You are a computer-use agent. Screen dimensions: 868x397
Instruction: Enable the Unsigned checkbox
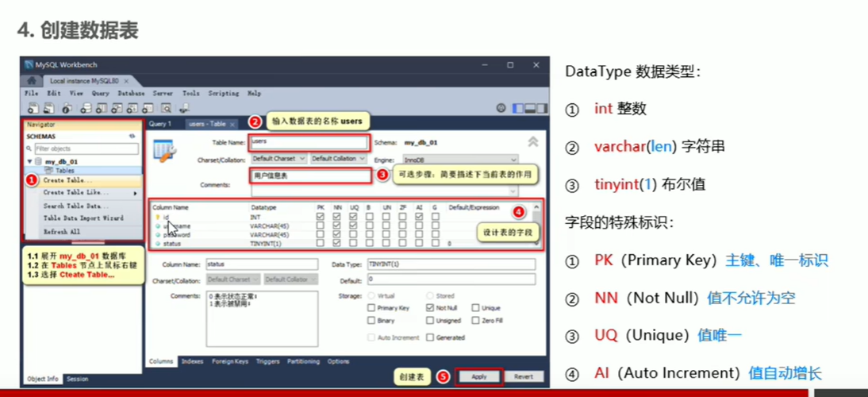click(430, 321)
